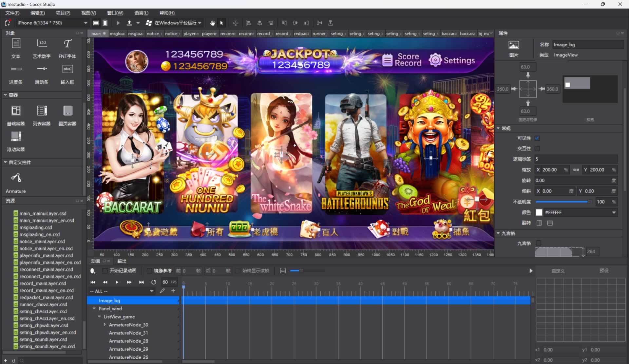Open the 输出 output tab
Viewport: 629px width, 364px height.
click(122, 261)
